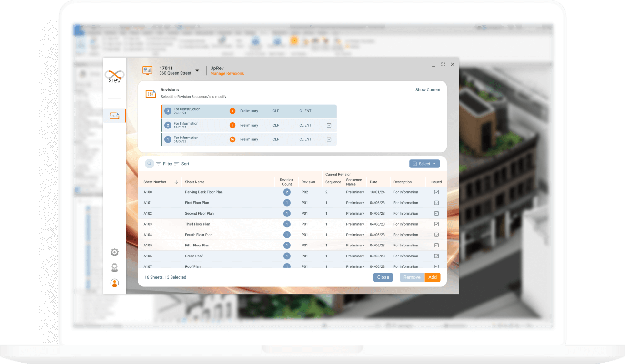The width and height of the screenshot is (625, 364).
Task: Click the revision count badge for sheet A103
Action: (287, 224)
